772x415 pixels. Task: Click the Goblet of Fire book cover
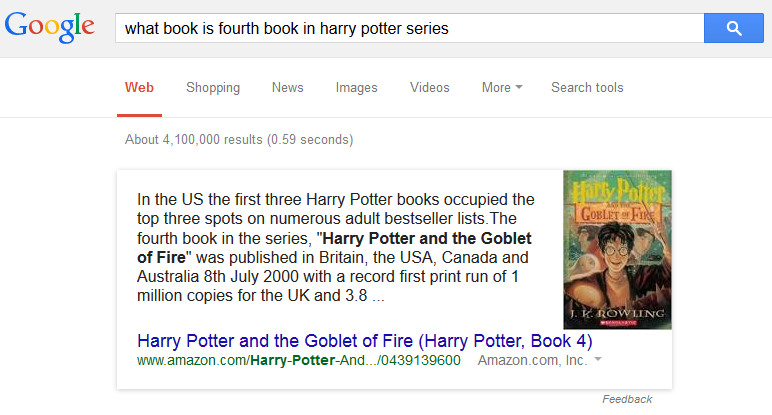pyautogui.click(x=617, y=249)
